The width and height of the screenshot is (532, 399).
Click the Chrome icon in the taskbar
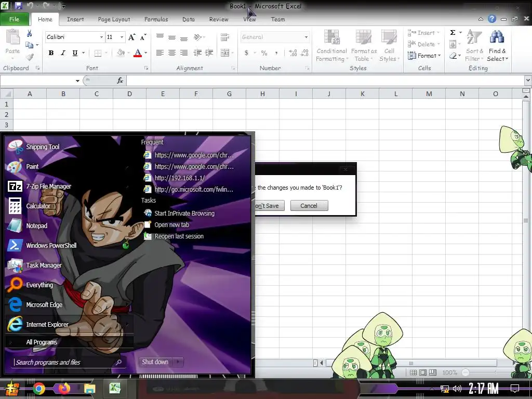click(38, 389)
